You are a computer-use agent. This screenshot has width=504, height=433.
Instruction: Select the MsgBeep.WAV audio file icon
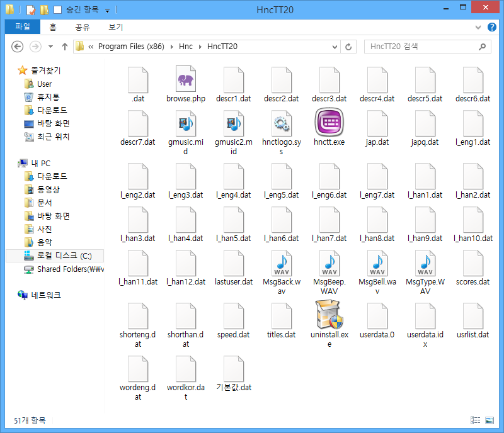point(329,263)
